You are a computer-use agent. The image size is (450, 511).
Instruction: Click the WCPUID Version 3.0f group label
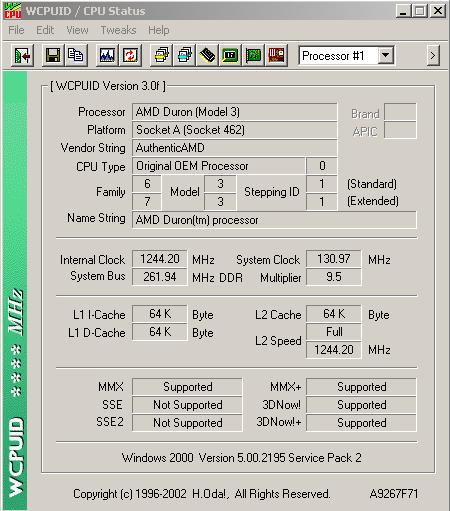108,86
